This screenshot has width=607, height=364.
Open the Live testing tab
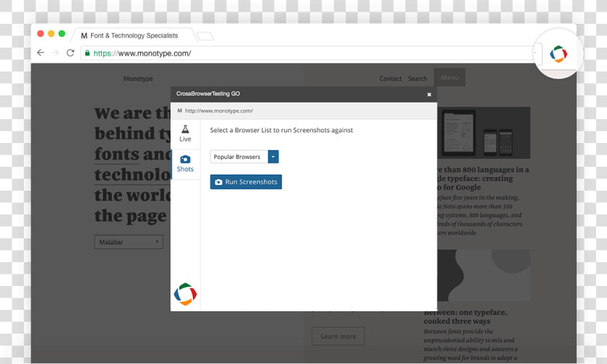click(x=185, y=134)
